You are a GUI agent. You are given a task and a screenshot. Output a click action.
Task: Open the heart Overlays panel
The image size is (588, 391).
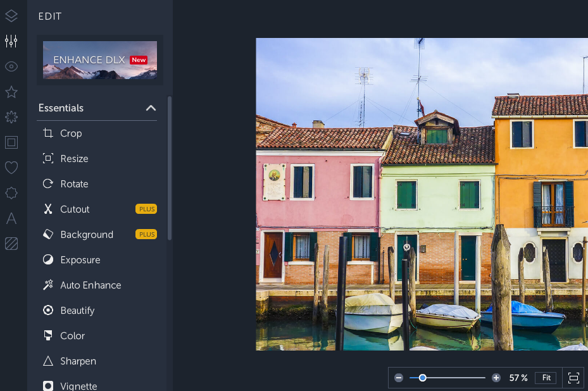point(11,168)
